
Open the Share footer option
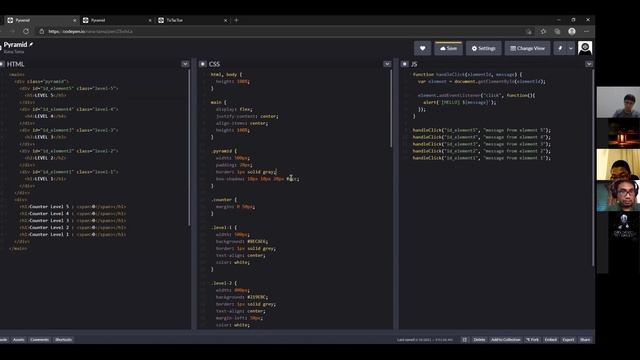click(x=585, y=340)
